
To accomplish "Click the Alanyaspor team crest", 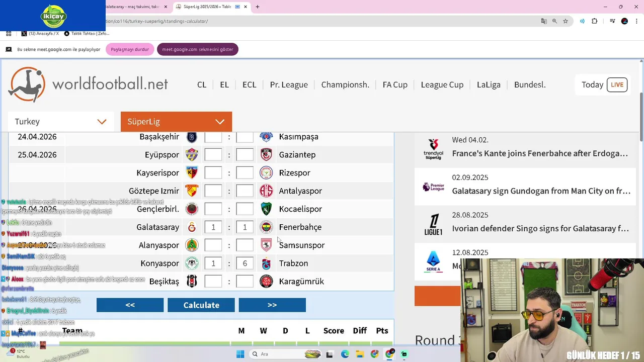I will (192, 245).
